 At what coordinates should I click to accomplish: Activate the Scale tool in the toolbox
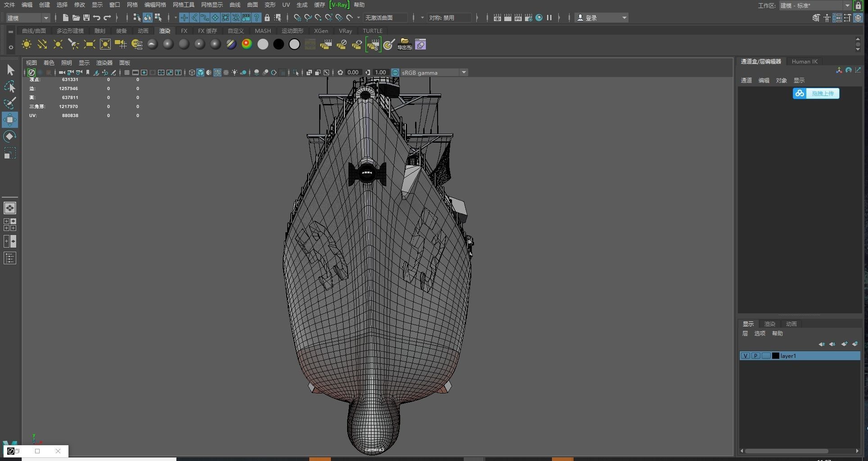pyautogui.click(x=10, y=153)
